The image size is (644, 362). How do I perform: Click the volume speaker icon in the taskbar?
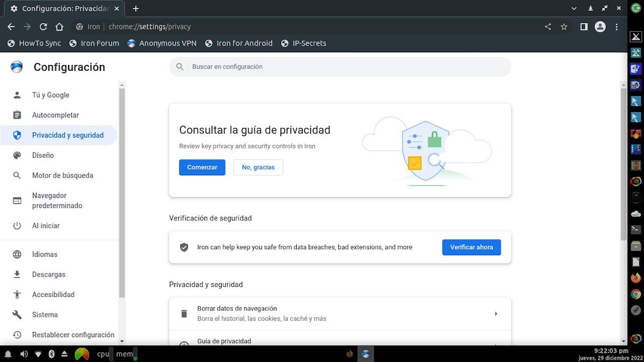coord(24,354)
